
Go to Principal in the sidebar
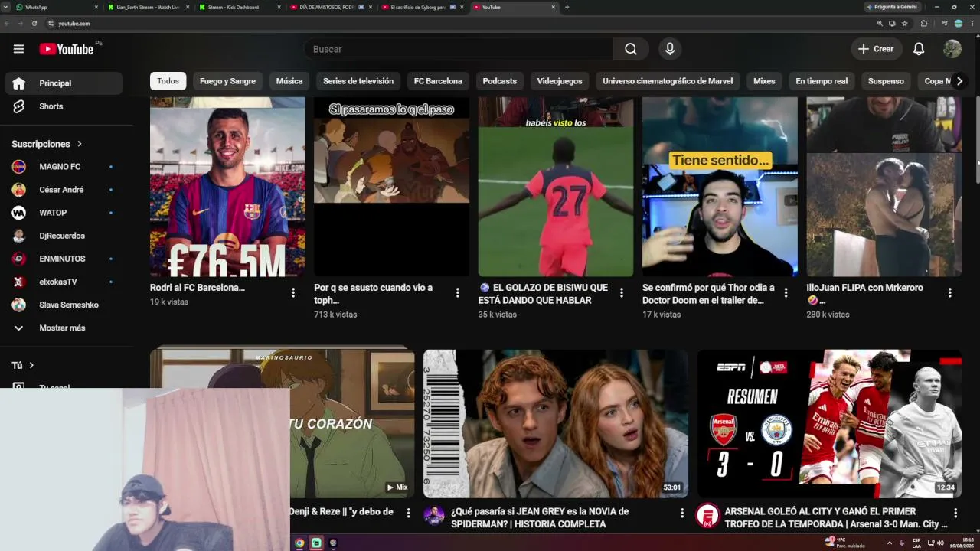(64, 83)
